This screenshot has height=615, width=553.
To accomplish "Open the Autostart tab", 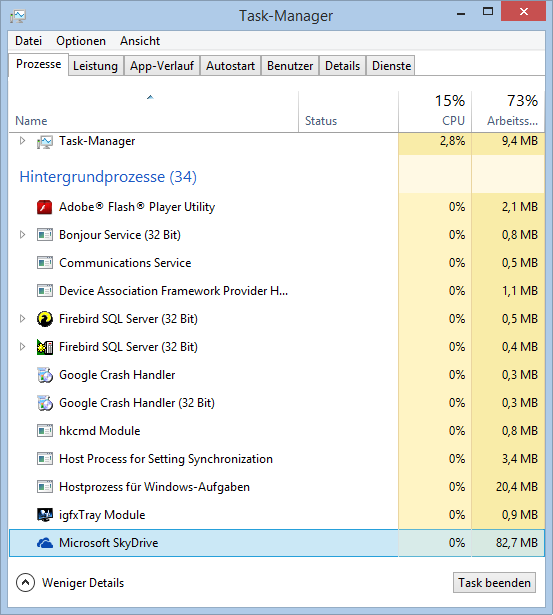I will pos(231,66).
